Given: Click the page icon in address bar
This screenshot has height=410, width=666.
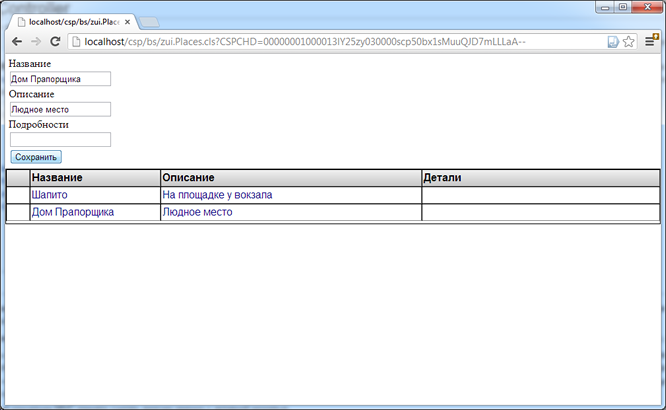Looking at the screenshot, I should [76, 42].
